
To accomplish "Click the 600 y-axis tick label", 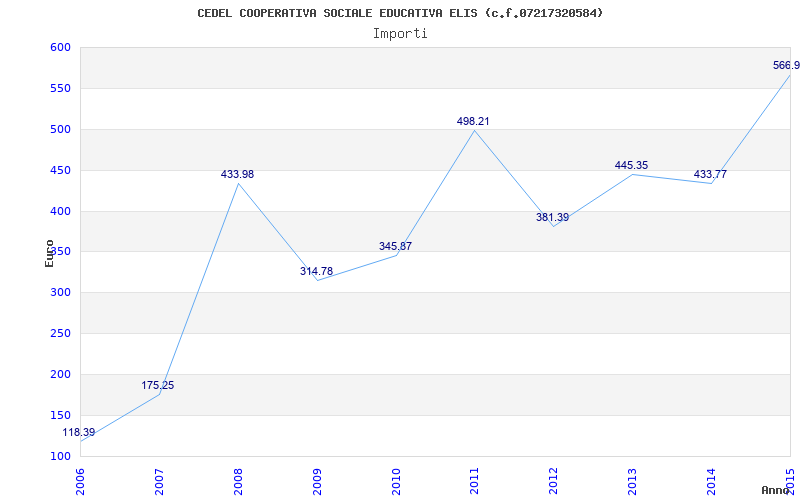I will pyautogui.click(x=60, y=47).
